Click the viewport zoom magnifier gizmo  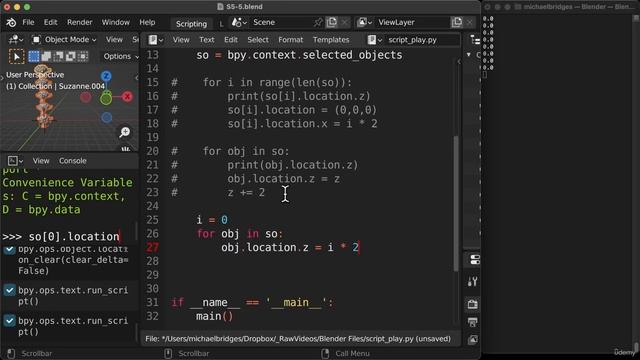125,132
